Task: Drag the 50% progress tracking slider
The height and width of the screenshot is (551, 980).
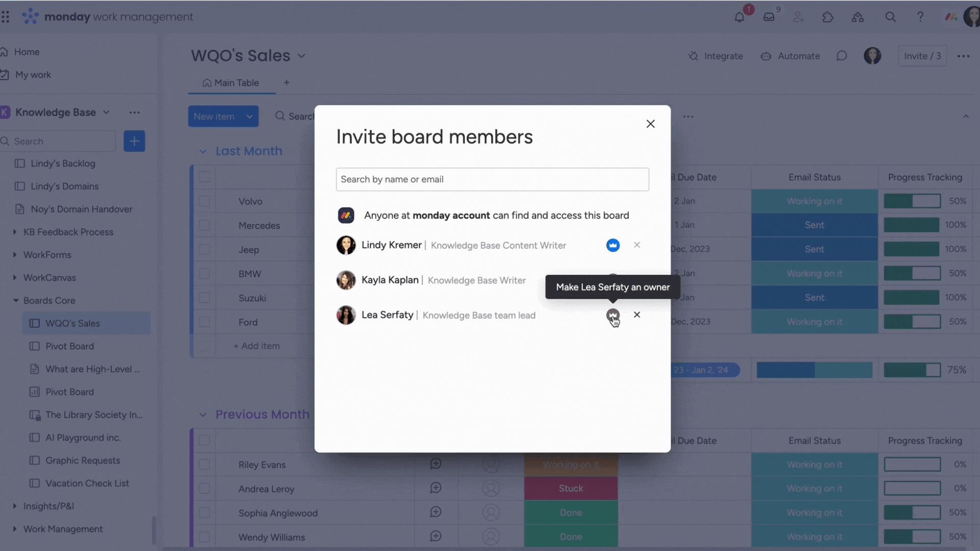Action: (913, 201)
